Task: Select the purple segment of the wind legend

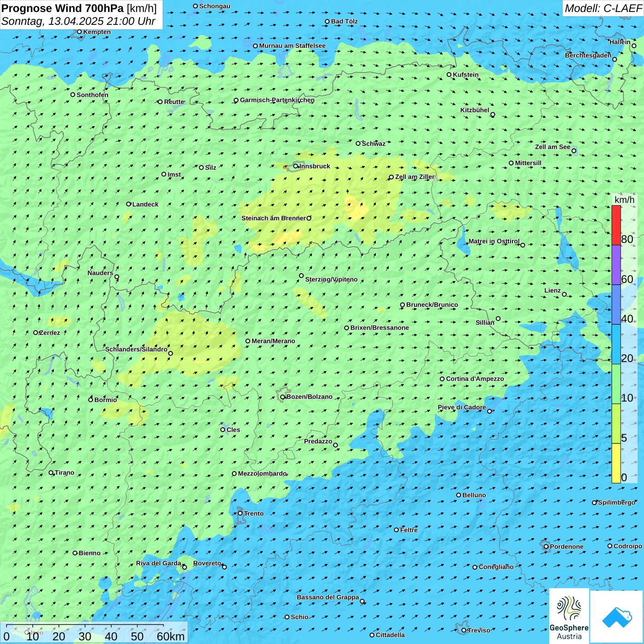Action: pos(616,265)
